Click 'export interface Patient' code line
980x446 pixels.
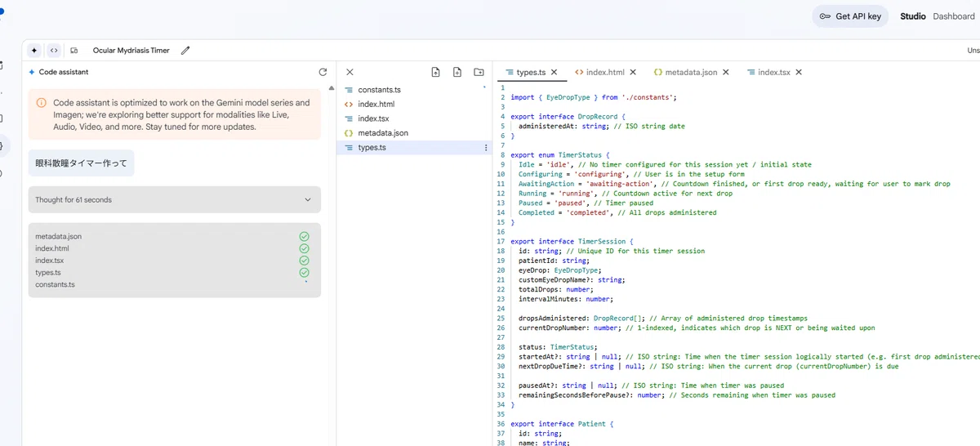pyautogui.click(x=562, y=424)
